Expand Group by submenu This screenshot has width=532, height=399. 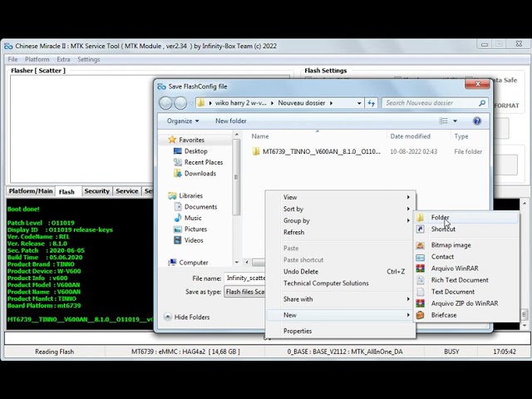tap(340, 221)
